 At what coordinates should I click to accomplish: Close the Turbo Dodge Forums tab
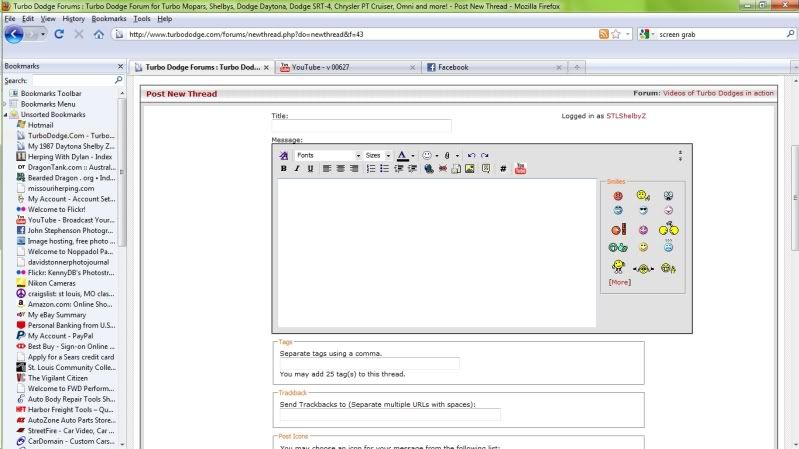[x=266, y=67]
